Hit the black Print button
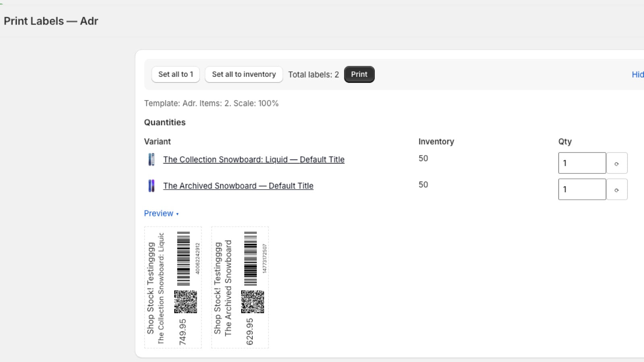 pyautogui.click(x=359, y=74)
